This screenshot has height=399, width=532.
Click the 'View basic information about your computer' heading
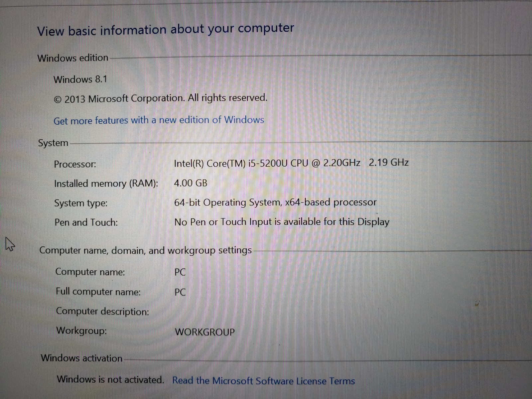(x=166, y=30)
